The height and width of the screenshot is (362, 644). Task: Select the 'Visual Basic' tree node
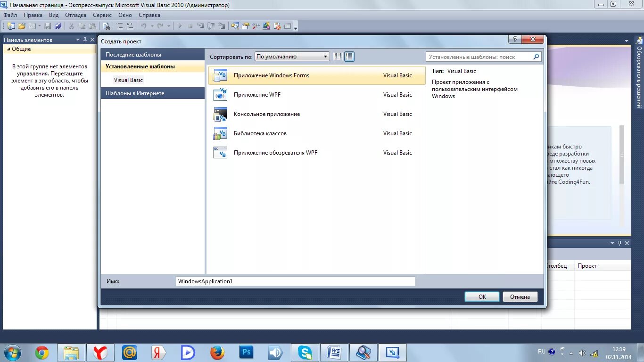[x=128, y=80]
